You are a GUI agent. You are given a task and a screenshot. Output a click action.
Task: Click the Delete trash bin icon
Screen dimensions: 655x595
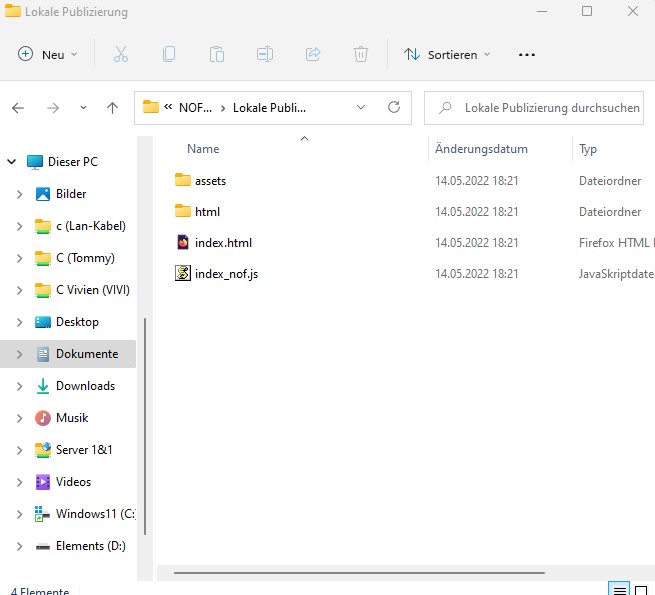click(x=361, y=54)
